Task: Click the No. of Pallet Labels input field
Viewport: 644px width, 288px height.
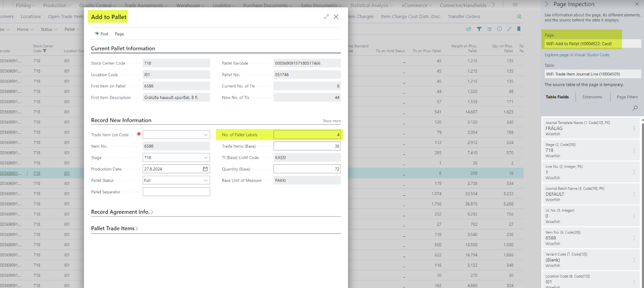Action: coord(307,135)
